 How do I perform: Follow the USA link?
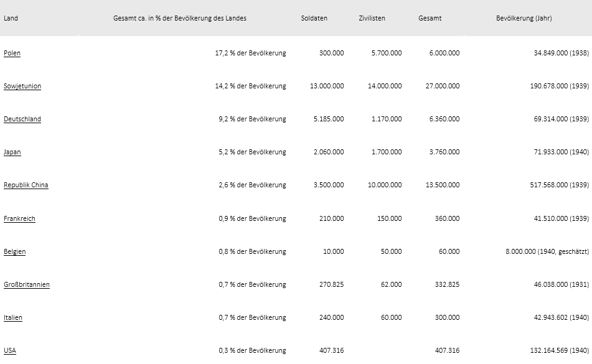pyautogui.click(x=10, y=350)
